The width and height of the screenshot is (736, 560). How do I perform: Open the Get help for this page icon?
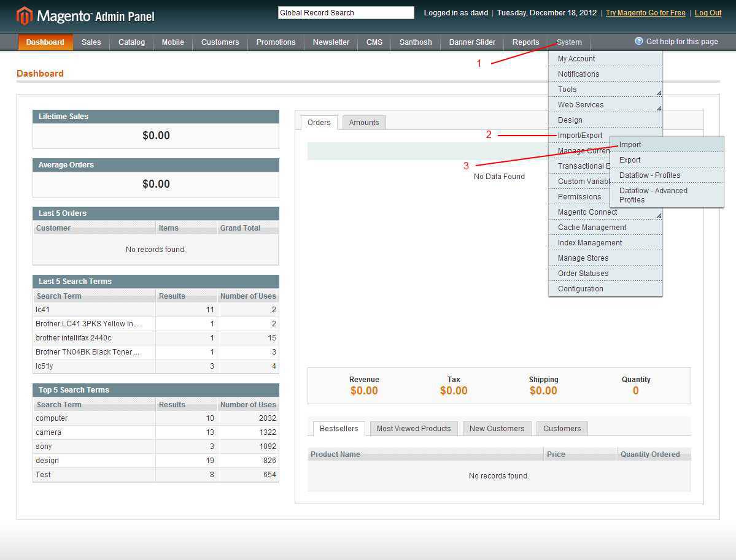click(x=637, y=40)
